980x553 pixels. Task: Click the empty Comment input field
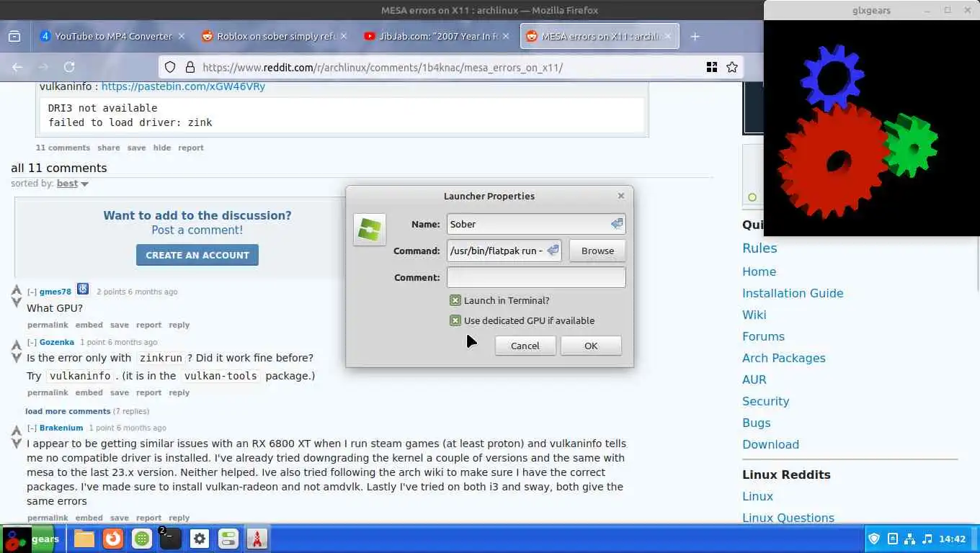[x=536, y=277]
